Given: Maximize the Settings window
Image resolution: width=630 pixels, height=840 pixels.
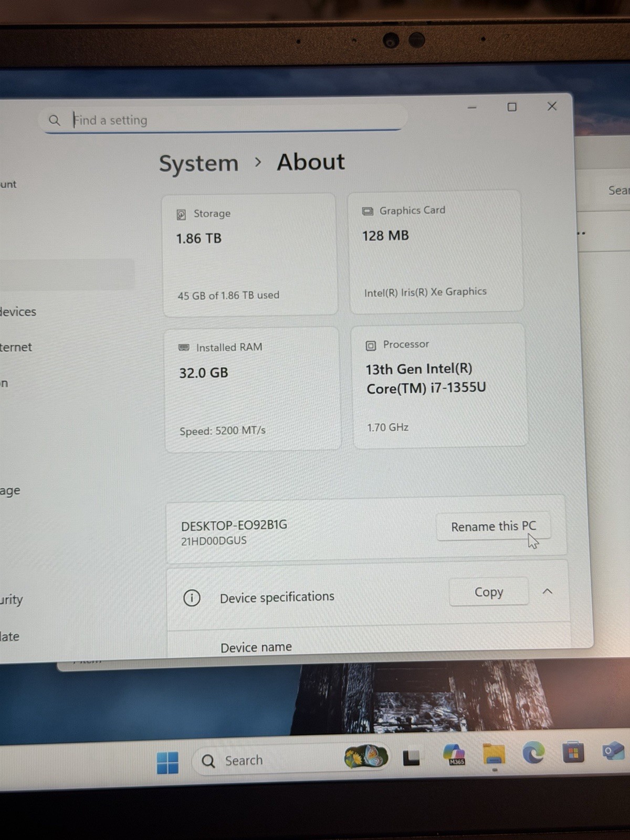Looking at the screenshot, I should pyautogui.click(x=512, y=107).
